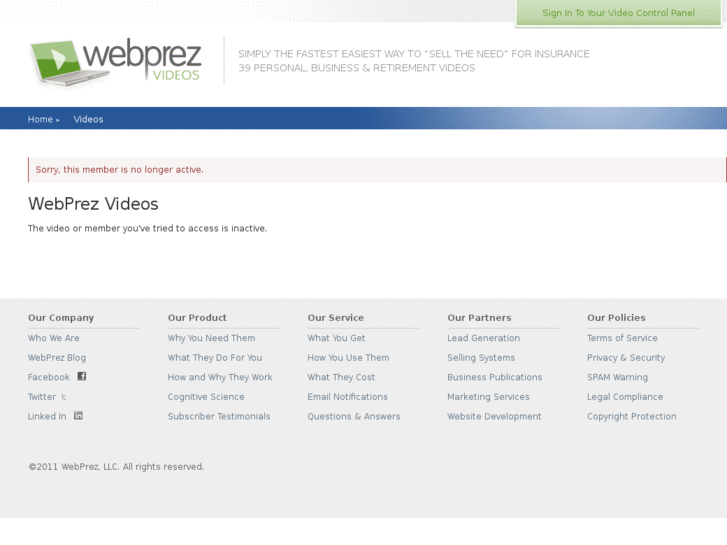Click the Facebook icon in the footer
The height and width of the screenshot is (545, 727).
tap(82, 376)
